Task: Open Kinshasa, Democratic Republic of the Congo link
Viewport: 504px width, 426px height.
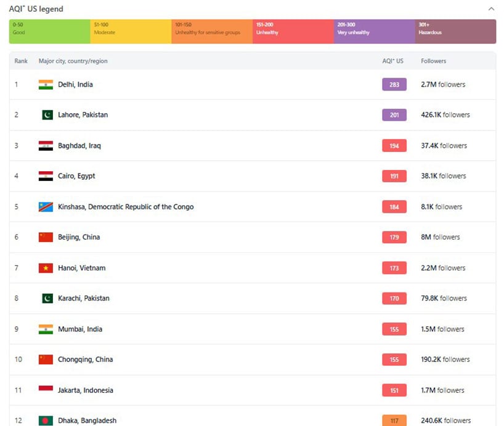Action: coord(126,207)
